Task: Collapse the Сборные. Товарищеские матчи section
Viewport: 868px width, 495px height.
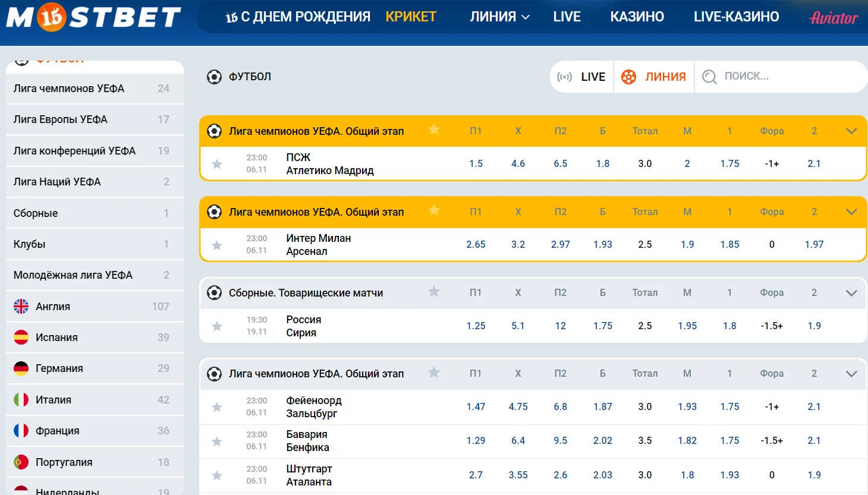Action: [851, 293]
